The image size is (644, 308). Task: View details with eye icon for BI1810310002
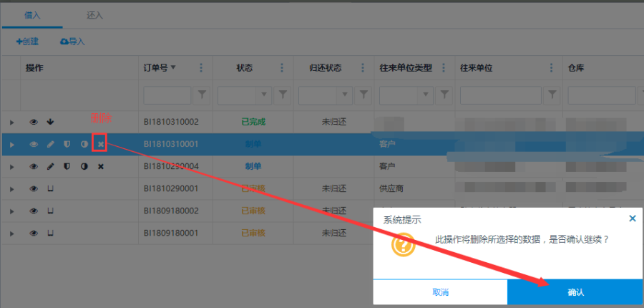pyautogui.click(x=33, y=122)
